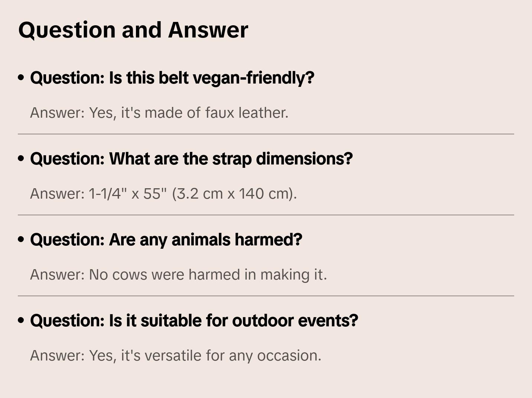Click the outdoor events question
This screenshot has height=398, width=532.
(x=194, y=321)
